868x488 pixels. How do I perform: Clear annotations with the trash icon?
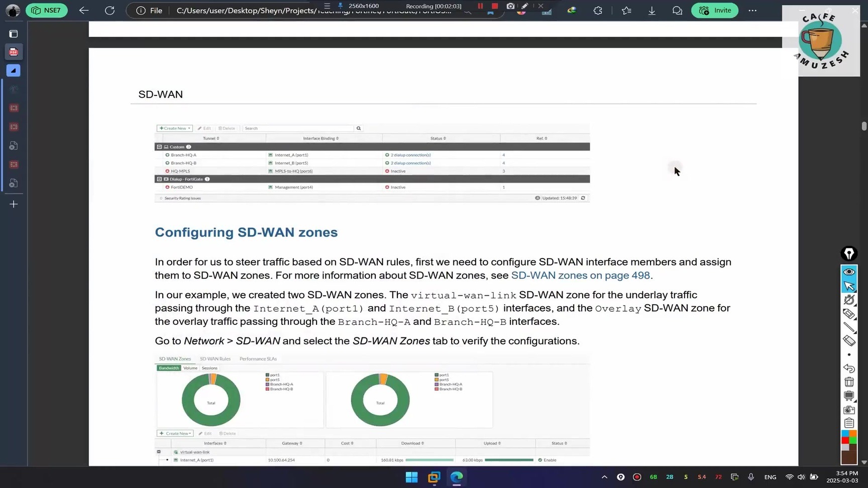click(849, 382)
